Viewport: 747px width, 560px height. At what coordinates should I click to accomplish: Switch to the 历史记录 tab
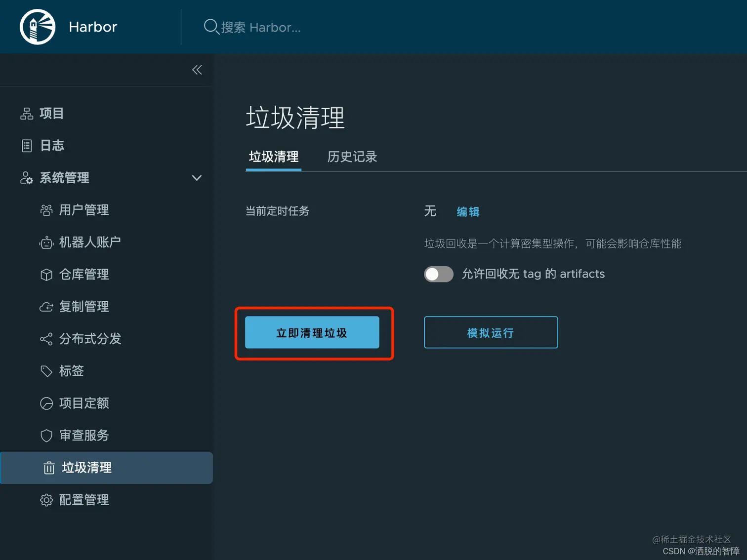pyautogui.click(x=352, y=157)
